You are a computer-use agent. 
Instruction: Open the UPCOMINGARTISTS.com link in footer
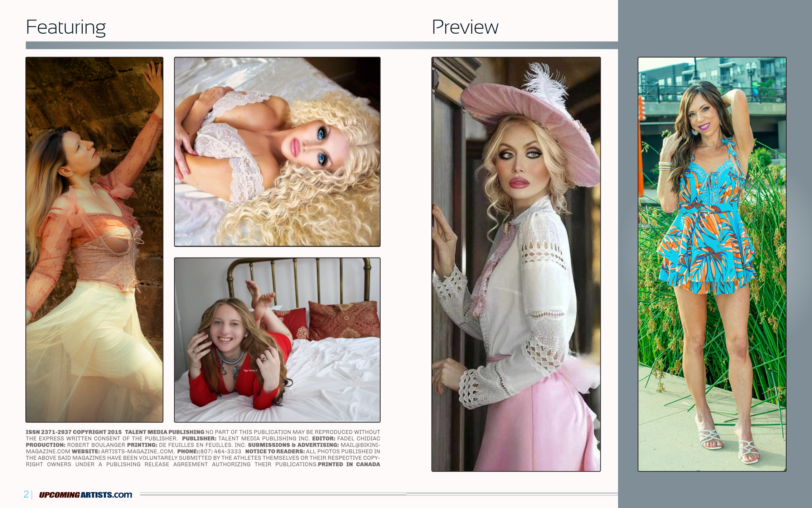(86, 495)
